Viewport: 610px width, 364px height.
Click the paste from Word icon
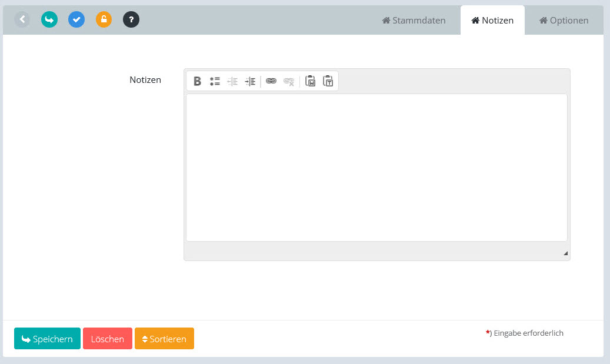[310, 81]
